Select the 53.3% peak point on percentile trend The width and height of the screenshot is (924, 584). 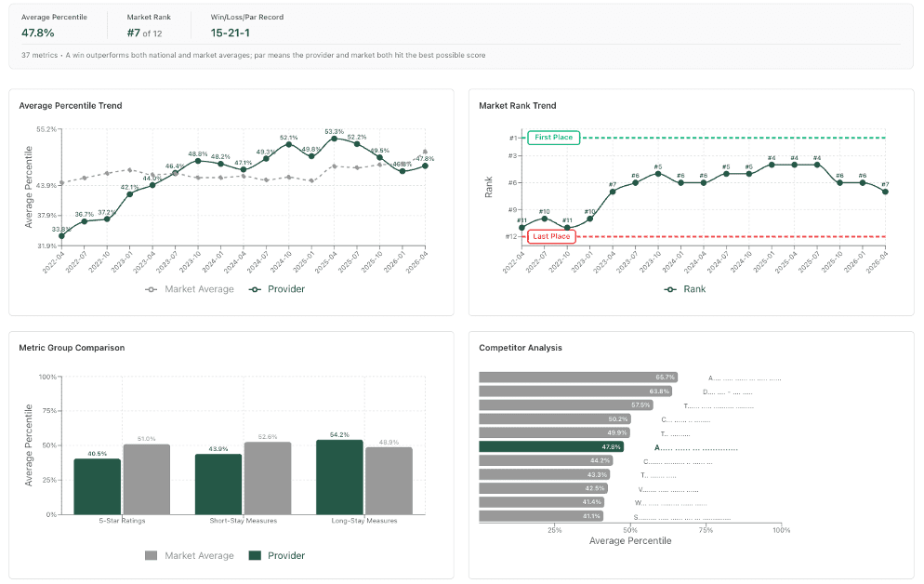coord(334,139)
